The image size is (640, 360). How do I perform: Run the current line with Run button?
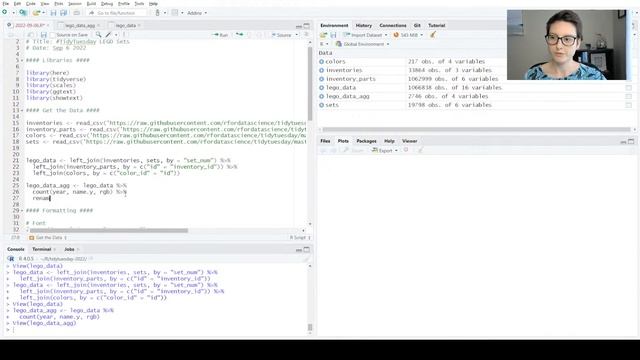point(221,35)
